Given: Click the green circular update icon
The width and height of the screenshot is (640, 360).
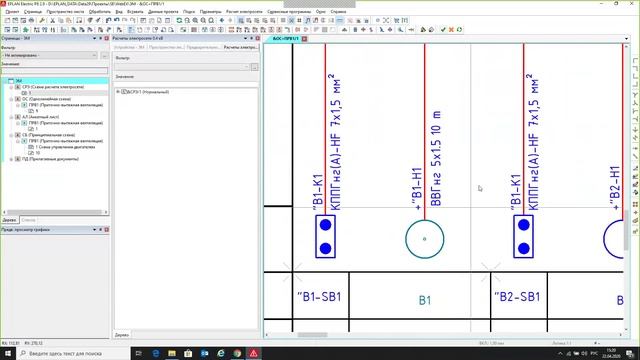Looking at the screenshot, I should pyautogui.click(x=460, y=29).
